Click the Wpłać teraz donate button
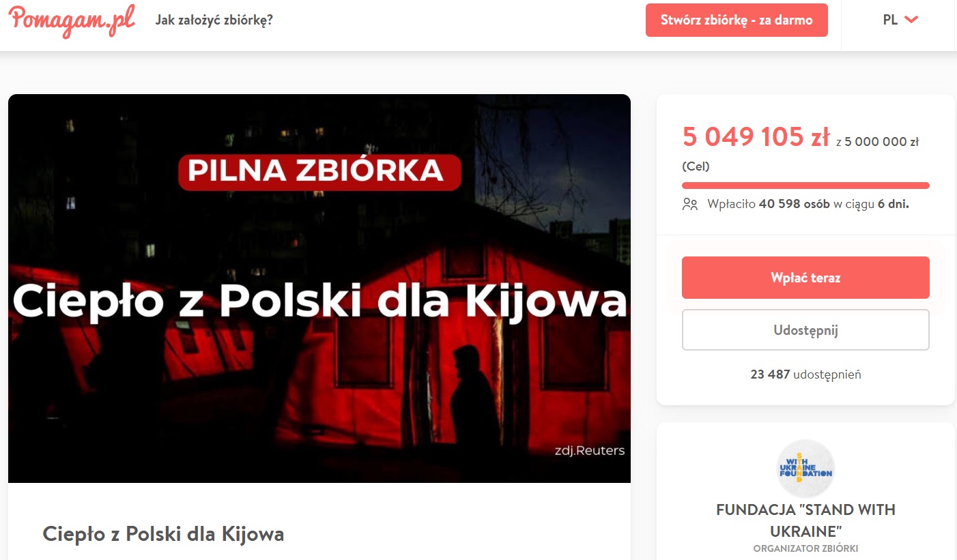This screenshot has height=560, width=957. (x=805, y=278)
